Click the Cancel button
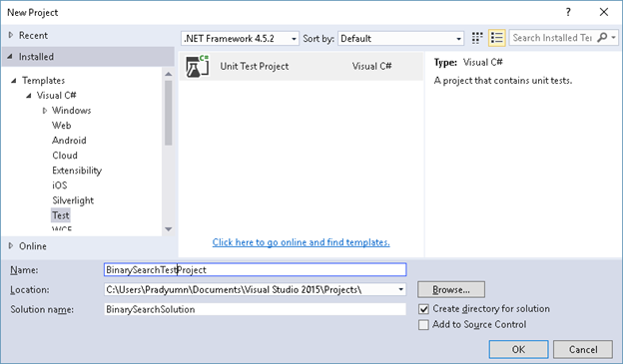 (x=583, y=349)
